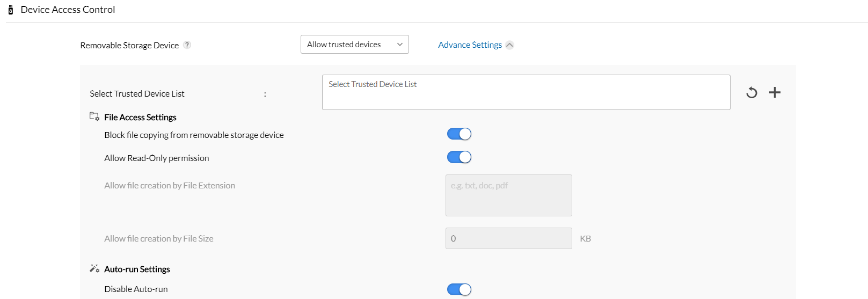Click the Auto-run Settings section title

point(137,269)
